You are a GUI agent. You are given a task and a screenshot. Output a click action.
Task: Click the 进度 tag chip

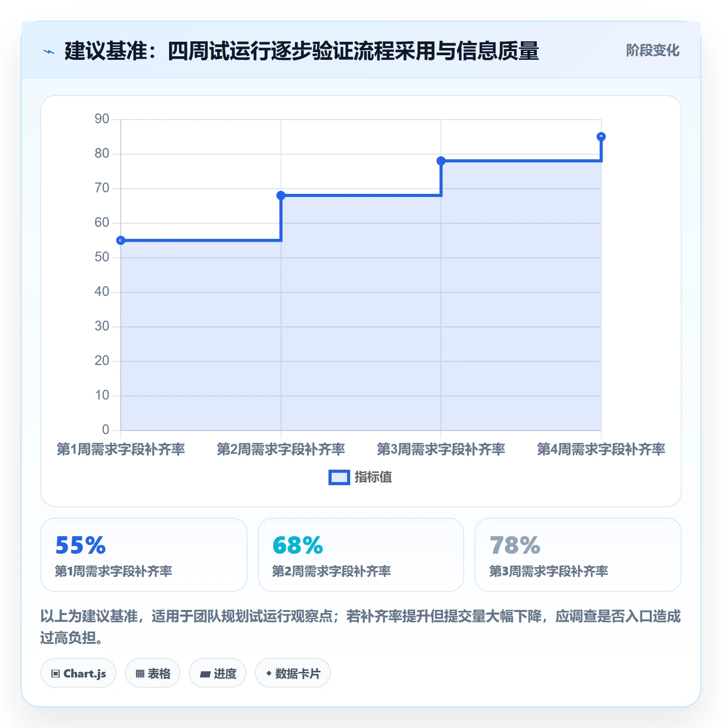tap(218, 673)
